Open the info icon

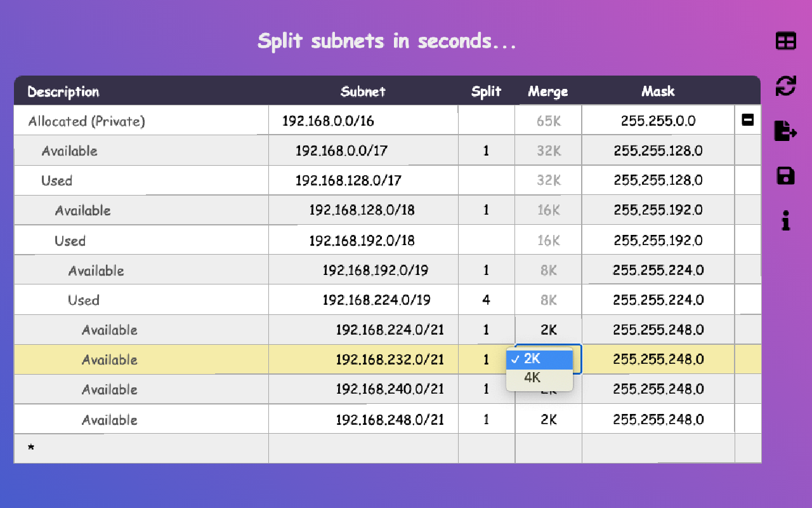(786, 221)
